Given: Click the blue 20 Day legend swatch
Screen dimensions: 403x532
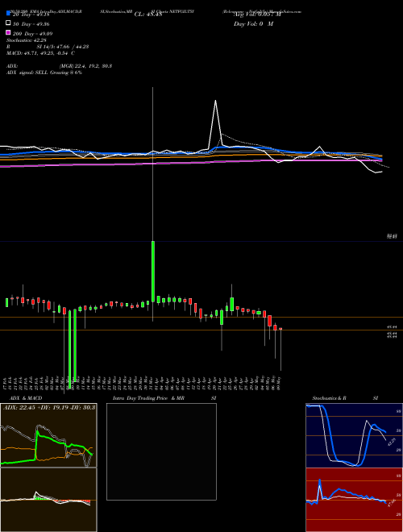Looking at the screenshot, I should coord(9,14).
